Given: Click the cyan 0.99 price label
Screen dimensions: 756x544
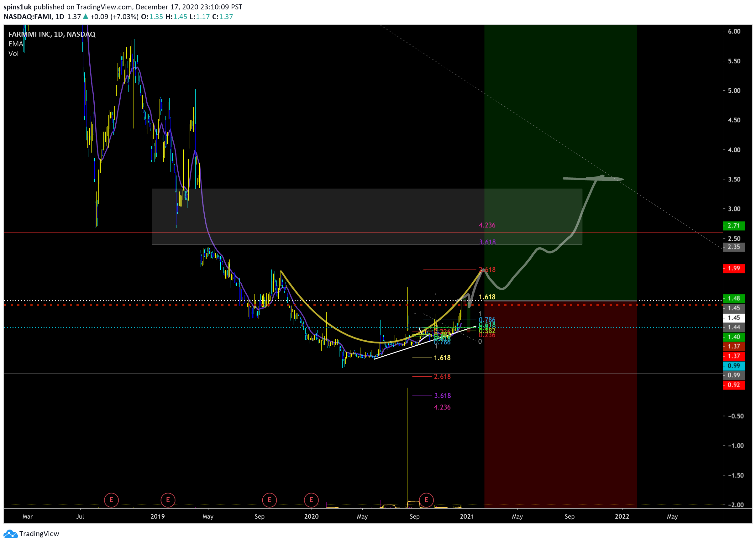Looking at the screenshot, I should 734,366.
